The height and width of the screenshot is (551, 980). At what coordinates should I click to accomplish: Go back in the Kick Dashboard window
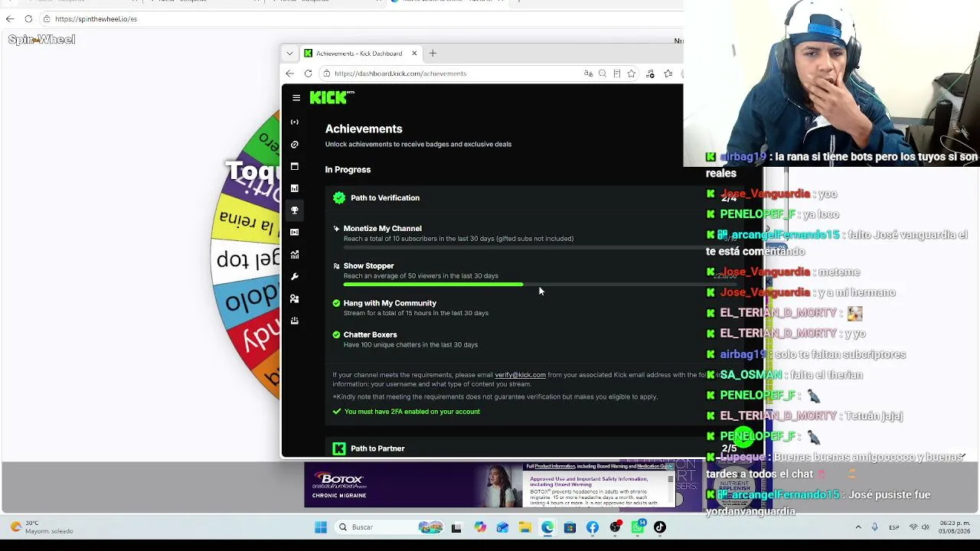pos(289,73)
